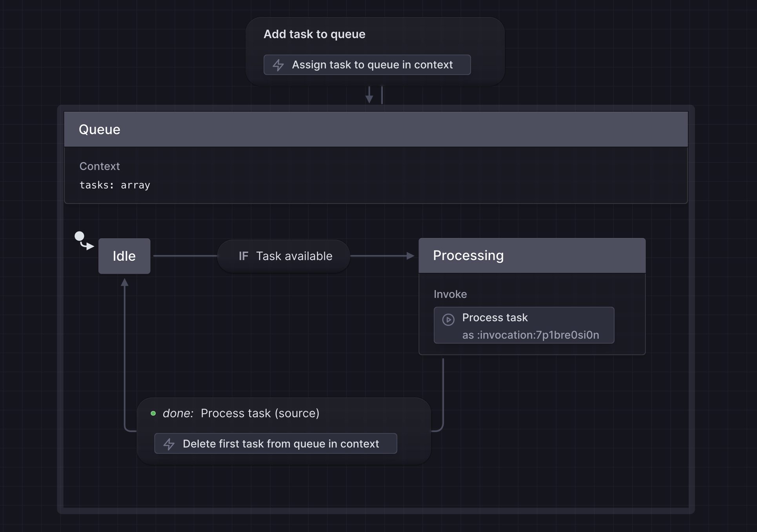Select the arrow from Idle to Task available
Screen dimensions: 757x532
pos(184,256)
